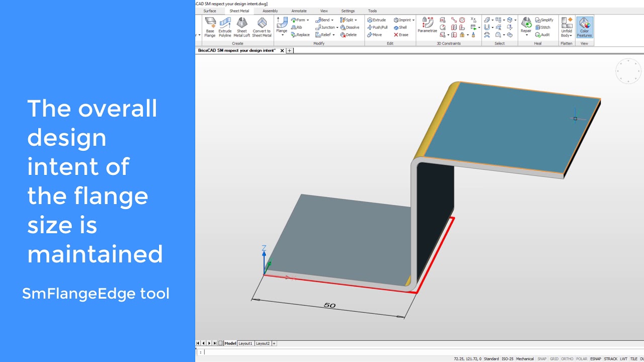Select the Extrude tool in Edit
Screen dimensions: 644x362
click(x=376, y=20)
